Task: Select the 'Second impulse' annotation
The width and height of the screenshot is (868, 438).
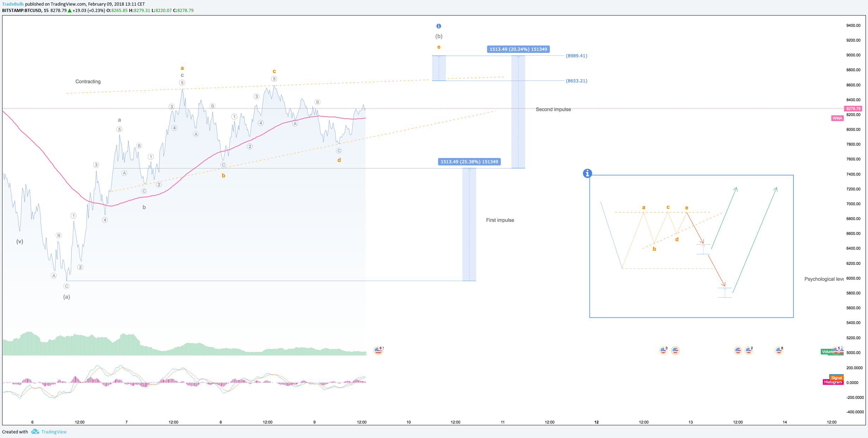Action: point(553,109)
